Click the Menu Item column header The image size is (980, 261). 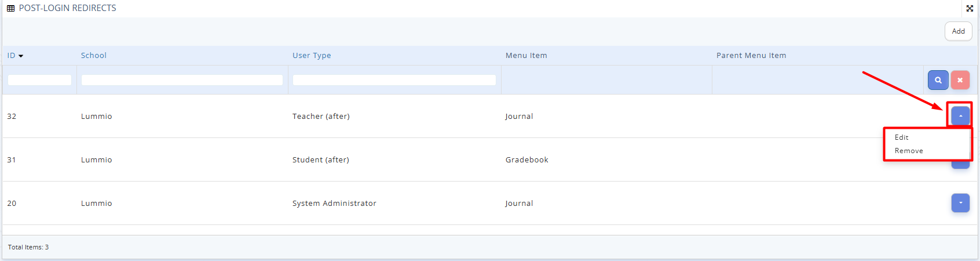click(526, 56)
